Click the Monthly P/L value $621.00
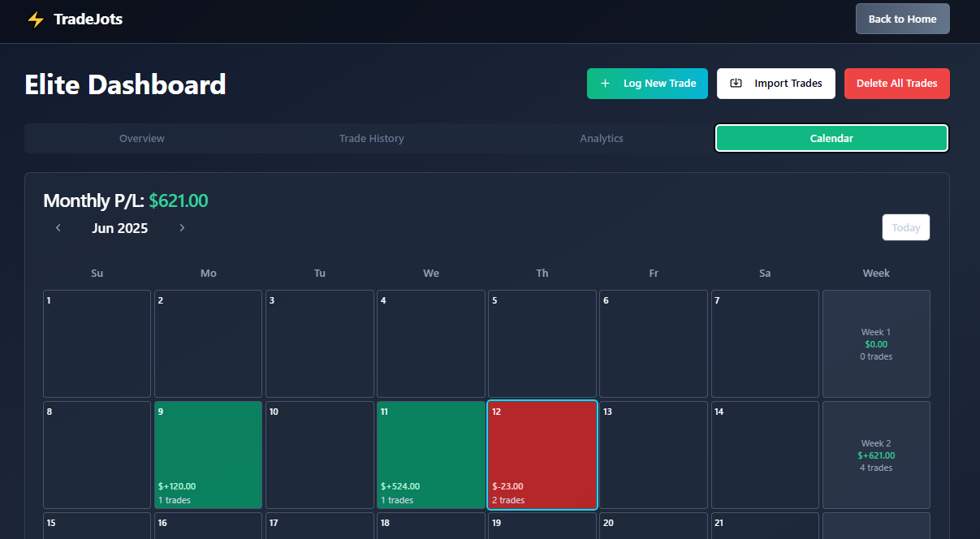Viewport: 980px width, 539px height. click(x=179, y=201)
